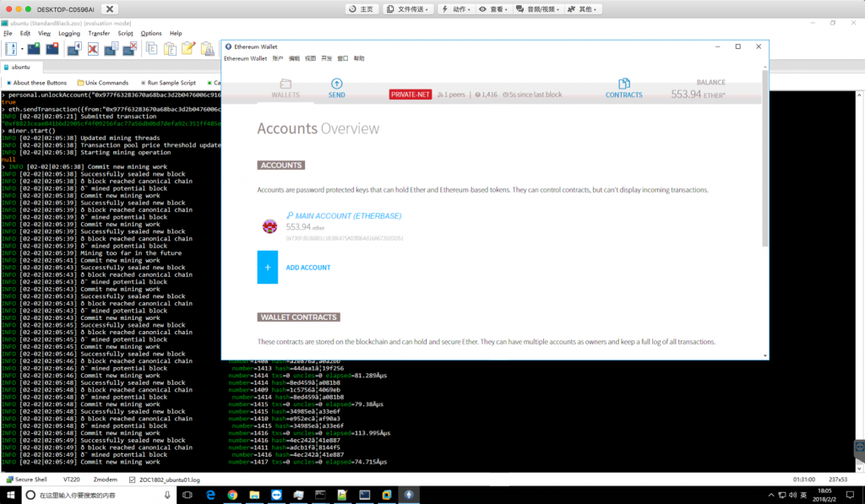
Task: Open the 动作 dropdown in remote toolbar
Action: [456, 8]
